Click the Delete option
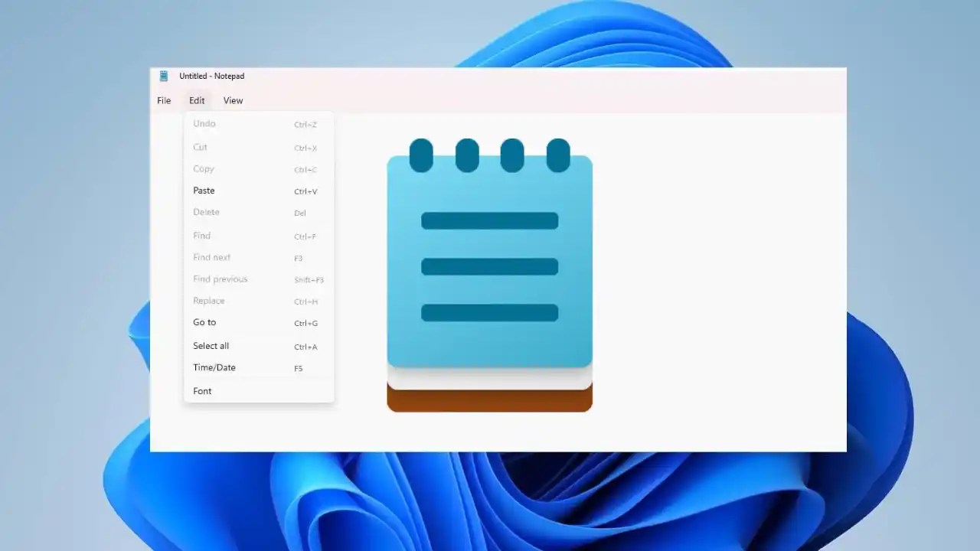This screenshot has height=551, width=980. pyautogui.click(x=205, y=212)
